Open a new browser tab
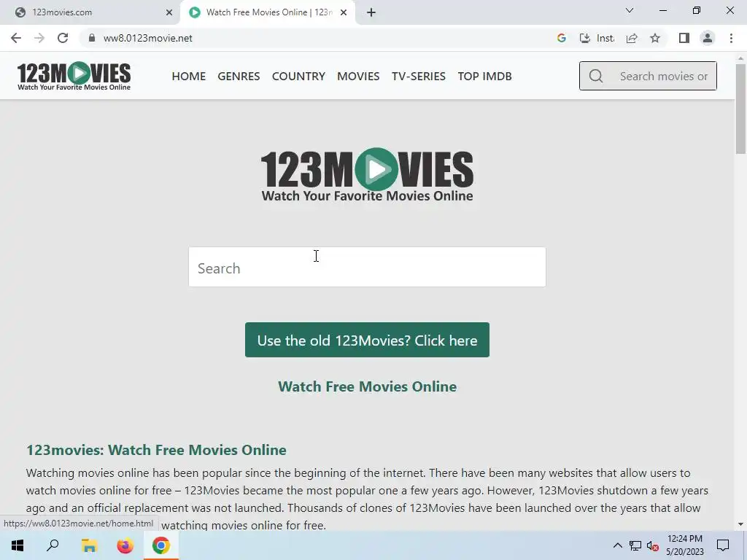The image size is (747, 560). 371,12
